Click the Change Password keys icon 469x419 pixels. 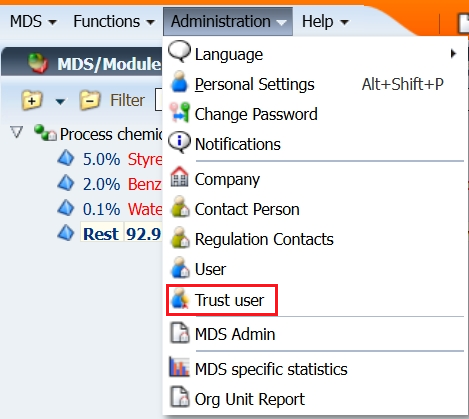180,112
